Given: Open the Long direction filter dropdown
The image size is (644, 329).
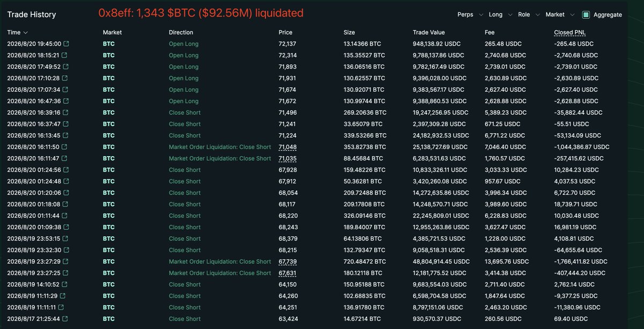Looking at the screenshot, I should click(x=500, y=15).
